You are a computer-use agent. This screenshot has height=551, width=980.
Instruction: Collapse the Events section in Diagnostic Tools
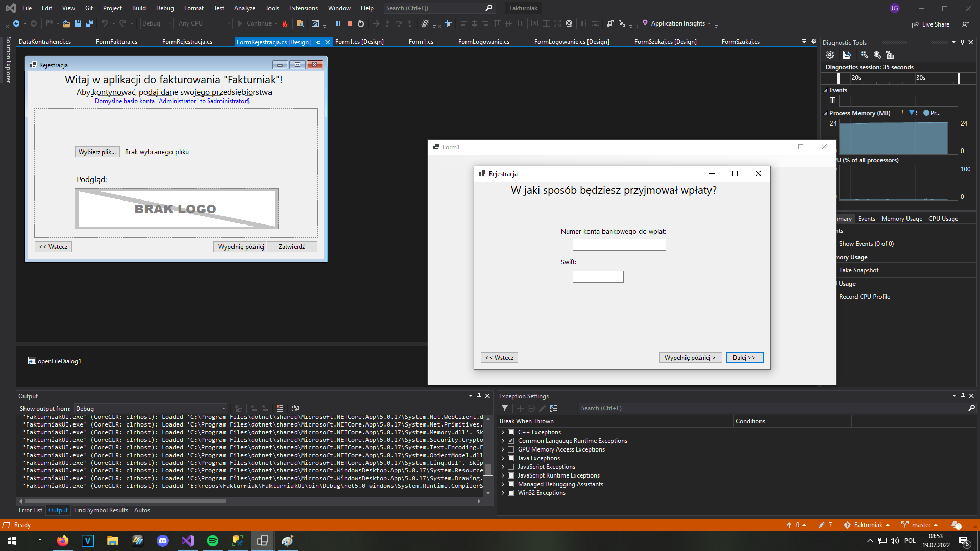click(826, 90)
